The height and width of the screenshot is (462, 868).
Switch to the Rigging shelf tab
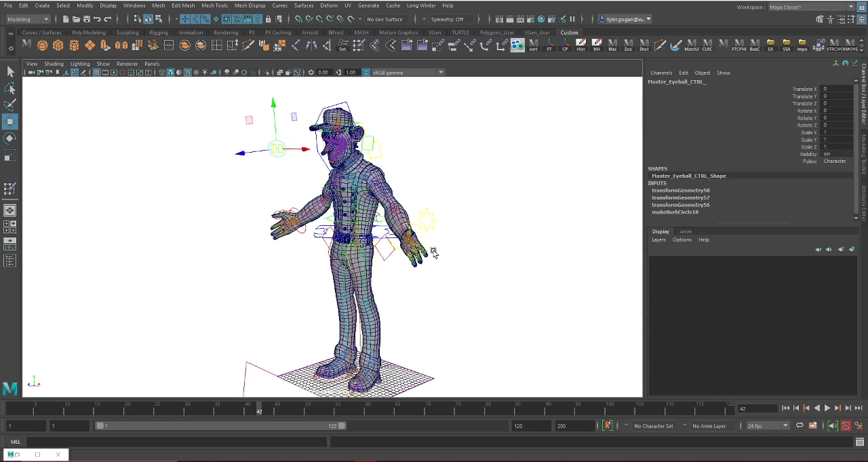pyautogui.click(x=158, y=32)
